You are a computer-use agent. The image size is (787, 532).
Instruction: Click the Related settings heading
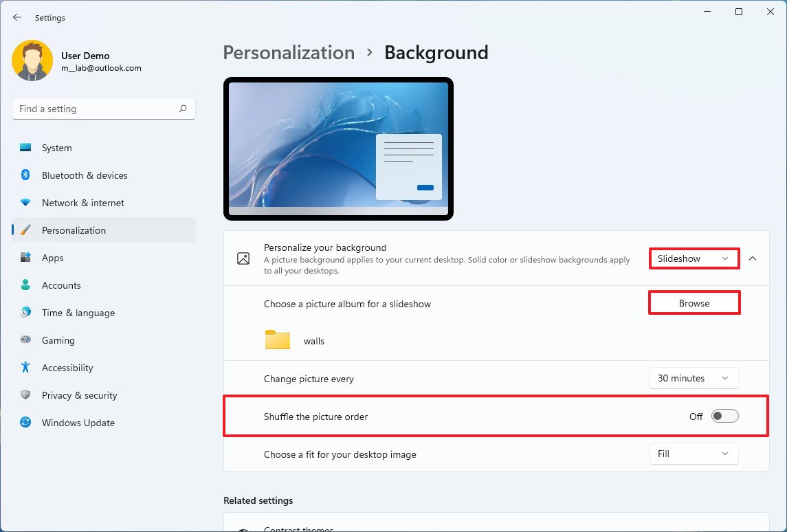[x=258, y=500]
